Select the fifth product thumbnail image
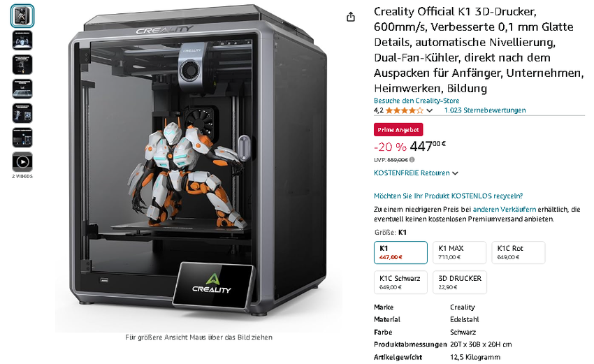Image resolution: width=594 pixels, height=364 pixels. [22, 113]
